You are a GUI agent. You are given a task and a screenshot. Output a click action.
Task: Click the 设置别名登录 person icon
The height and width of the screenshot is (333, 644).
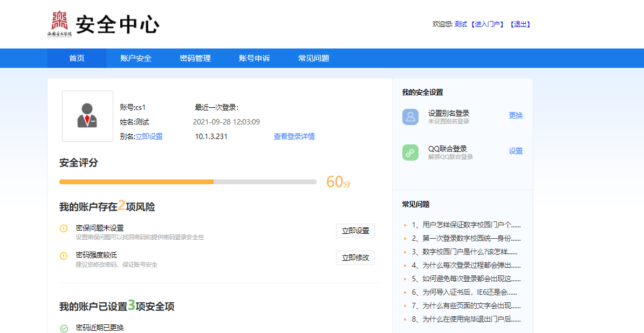tap(410, 117)
